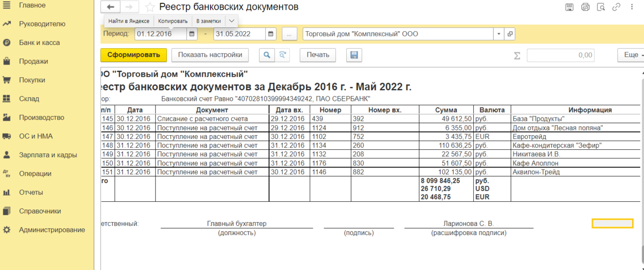Click the sum value field showing 0,00
644x270 pixels.
point(560,55)
